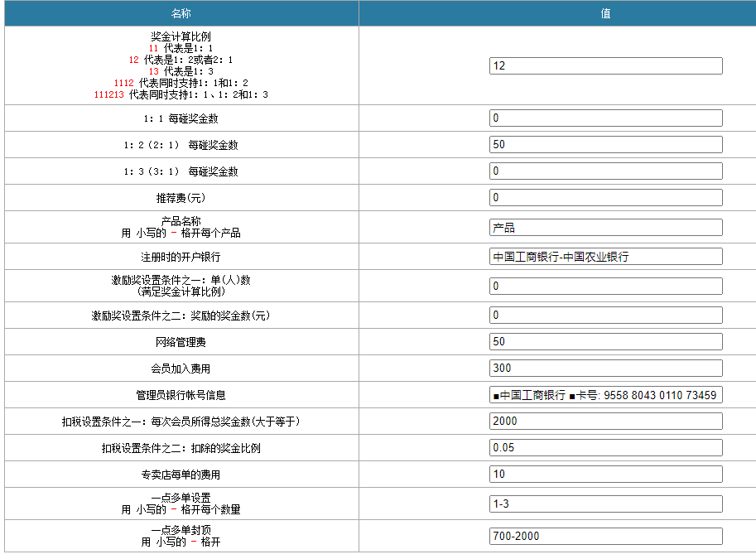The width and height of the screenshot is (756, 559).
Task: Edit the 产品名称 text field
Action: point(605,228)
